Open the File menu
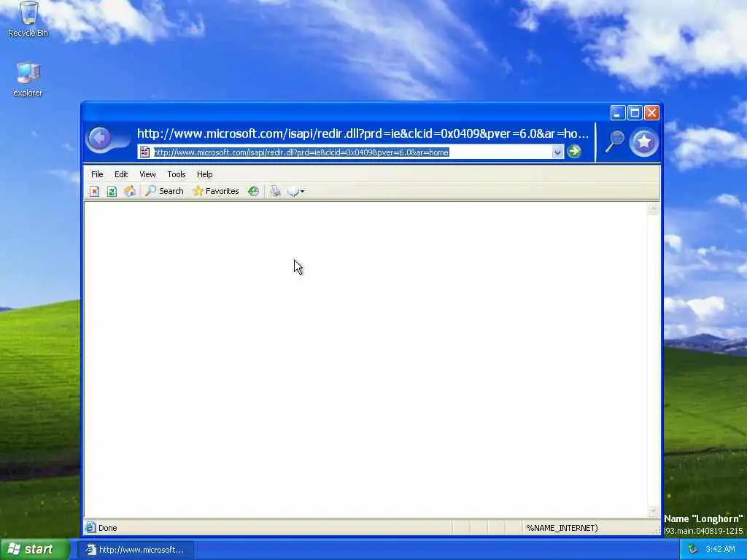This screenshot has width=747, height=560. [x=97, y=174]
